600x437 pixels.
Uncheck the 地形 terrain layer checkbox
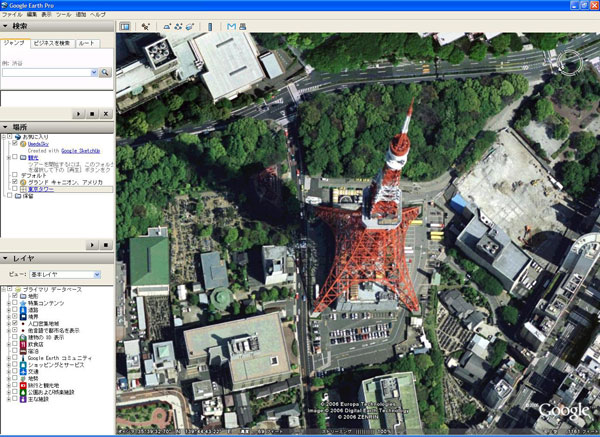click(x=15, y=296)
